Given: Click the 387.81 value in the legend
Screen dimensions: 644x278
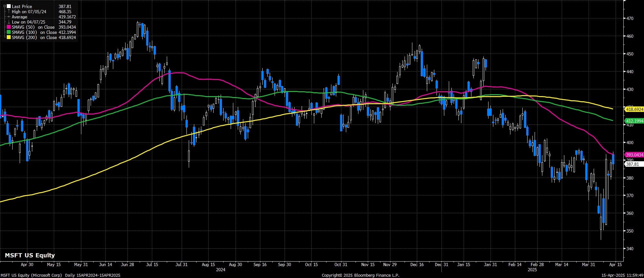Looking at the screenshot, I should (x=65, y=6).
